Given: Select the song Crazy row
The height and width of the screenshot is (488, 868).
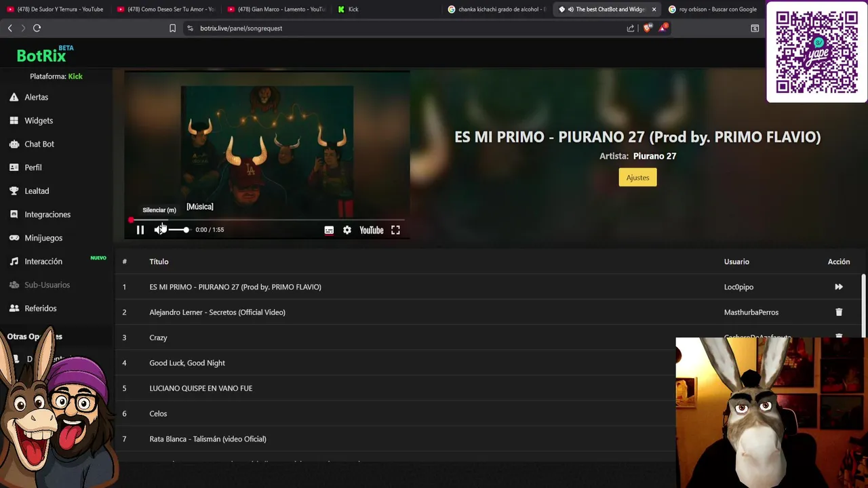Looking at the screenshot, I should [395, 338].
